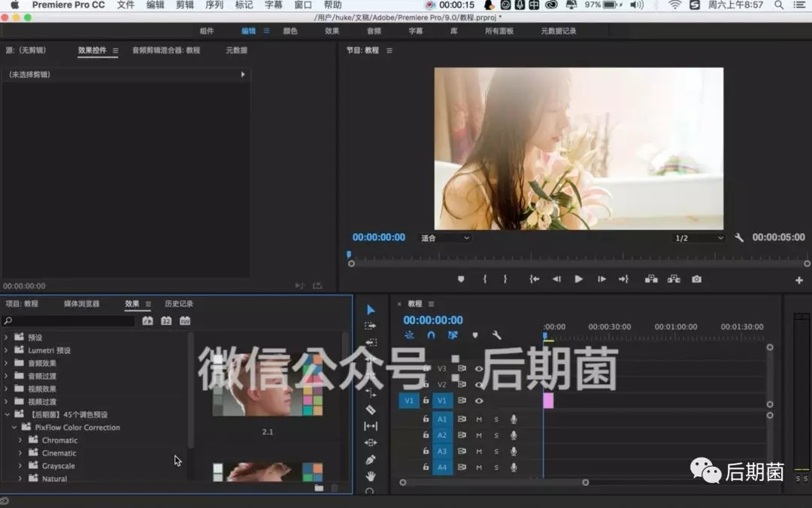The image size is (812, 508).
Task: Switch to the 历史记录 tab
Action: (x=179, y=304)
